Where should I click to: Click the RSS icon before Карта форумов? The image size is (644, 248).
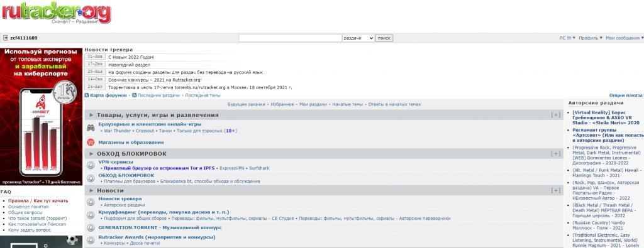[x=87, y=95]
